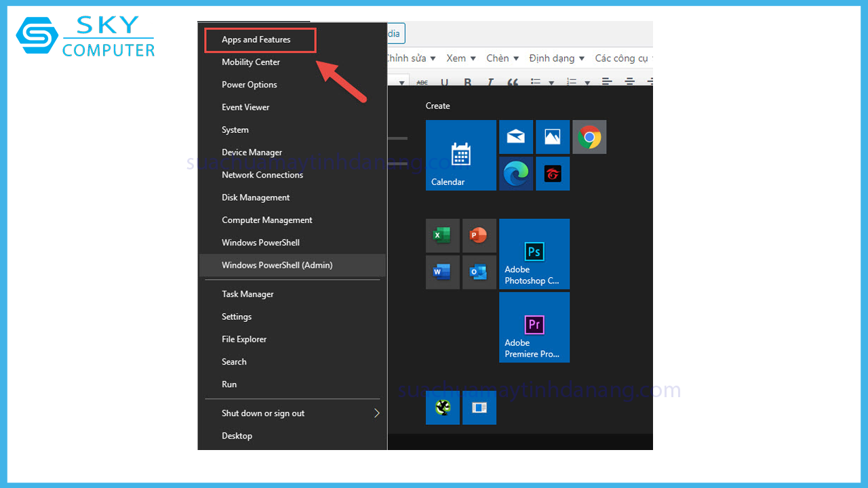Image resolution: width=868 pixels, height=488 pixels.
Task: Select Apps and Features
Action: pos(256,40)
